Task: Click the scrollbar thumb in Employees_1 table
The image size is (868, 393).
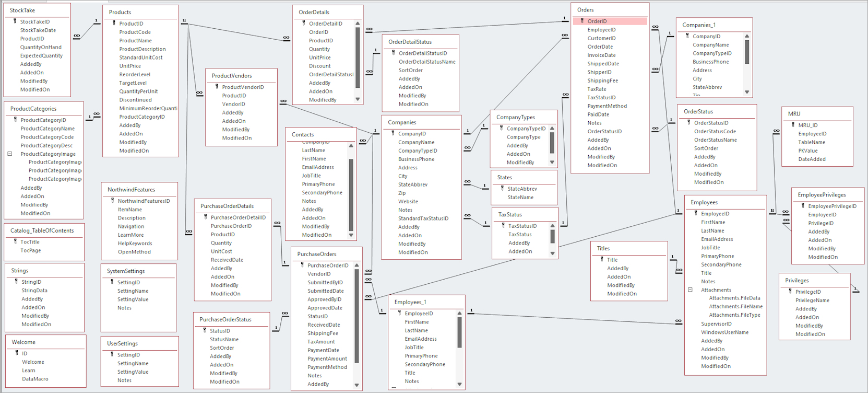Action: 459,332
